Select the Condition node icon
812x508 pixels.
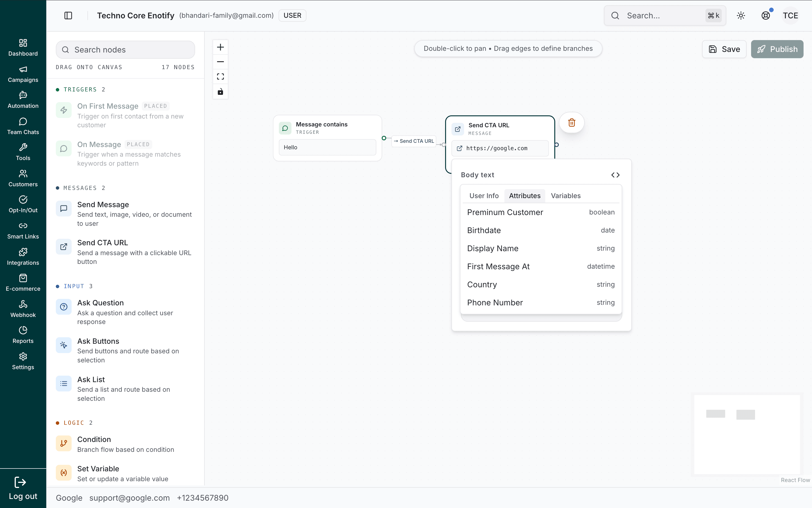click(x=63, y=443)
